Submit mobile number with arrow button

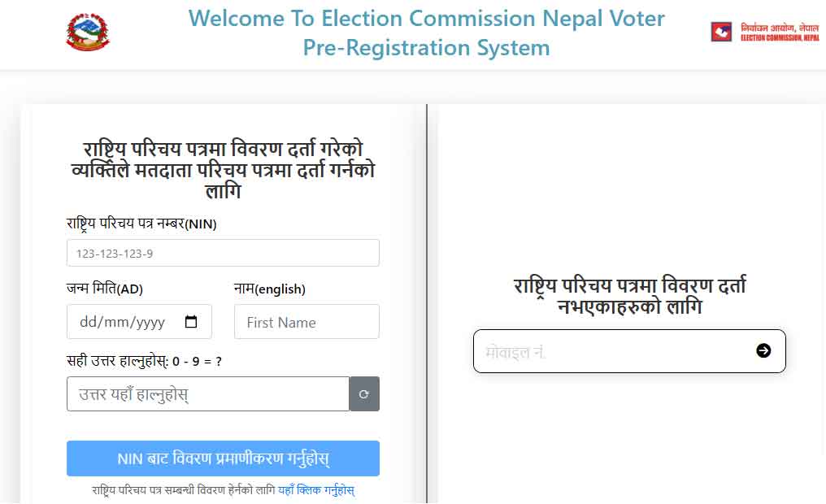(763, 350)
